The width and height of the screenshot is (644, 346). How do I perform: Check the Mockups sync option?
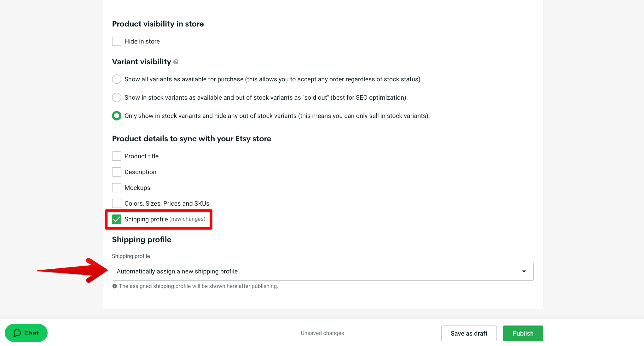[116, 187]
